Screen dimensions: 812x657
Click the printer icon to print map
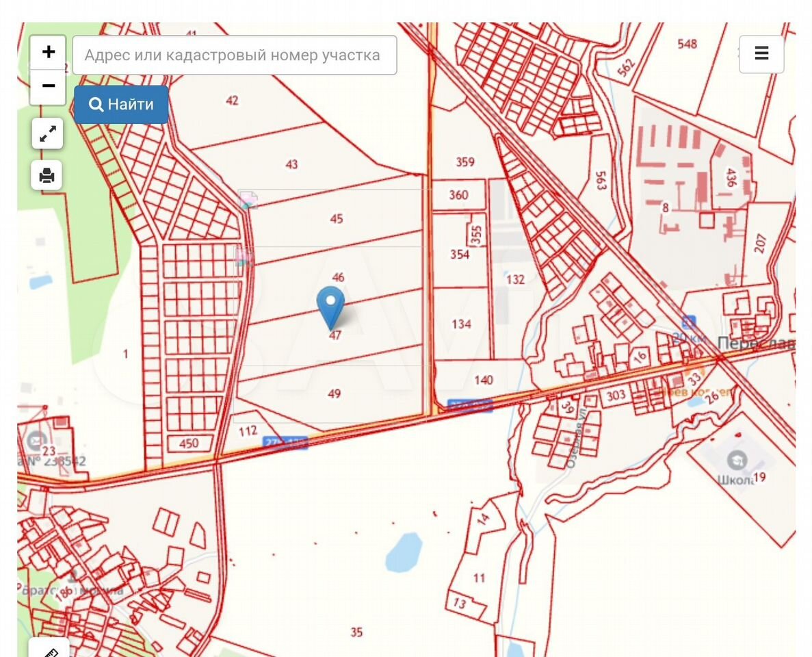(x=47, y=176)
